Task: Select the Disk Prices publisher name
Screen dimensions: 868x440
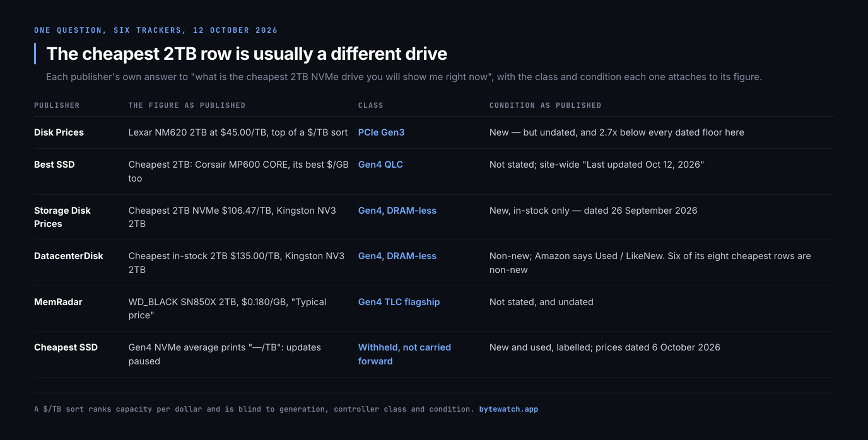Action: click(x=59, y=132)
